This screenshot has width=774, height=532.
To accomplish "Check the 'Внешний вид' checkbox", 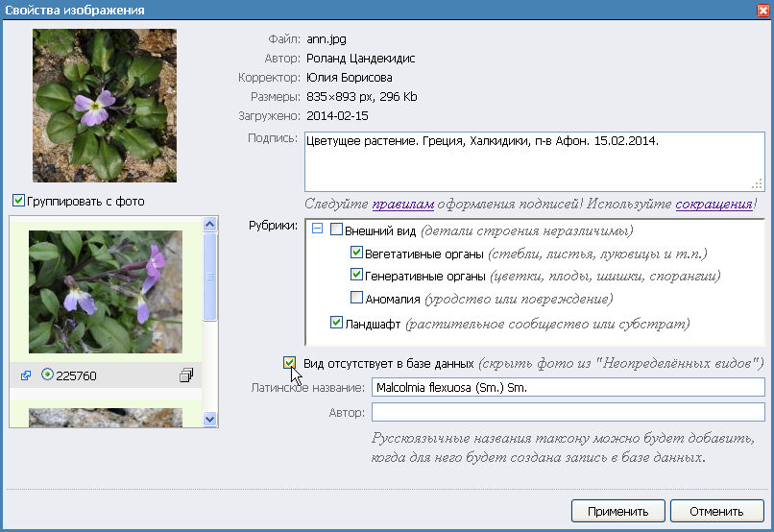I will [x=336, y=231].
